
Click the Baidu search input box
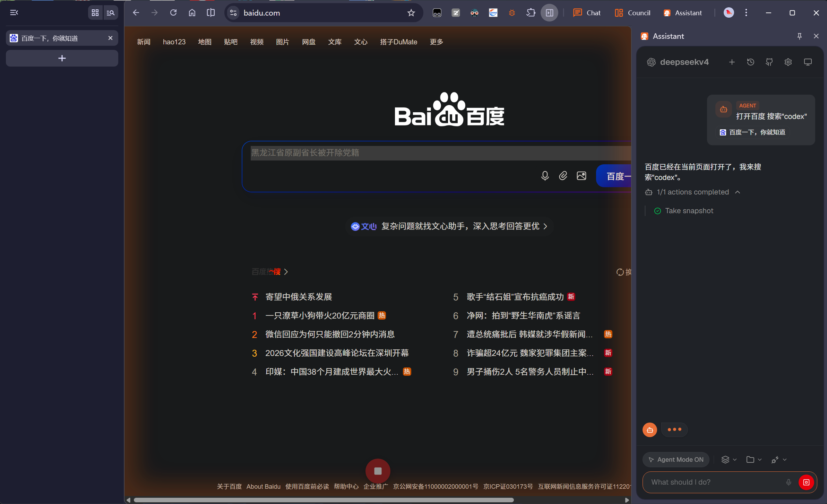[440, 153]
